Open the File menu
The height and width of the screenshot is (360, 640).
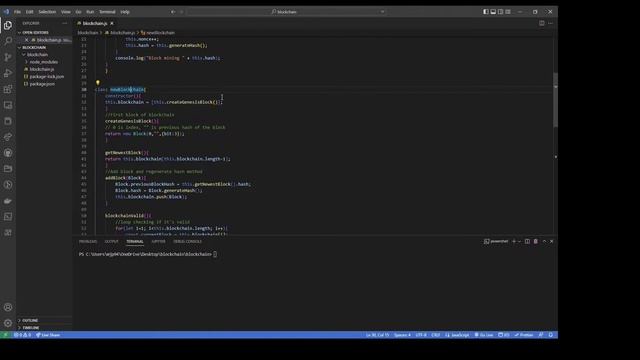[17, 12]
